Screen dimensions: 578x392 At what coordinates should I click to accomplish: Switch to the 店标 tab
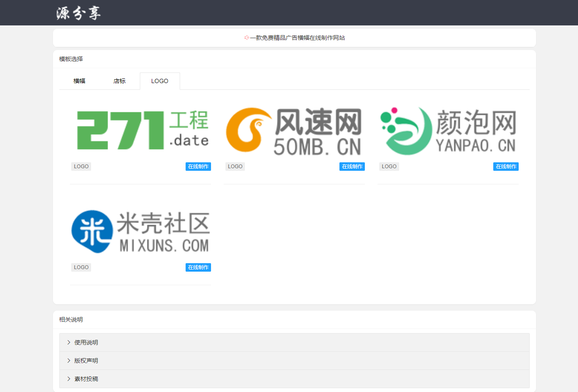(x=119, y=81)
